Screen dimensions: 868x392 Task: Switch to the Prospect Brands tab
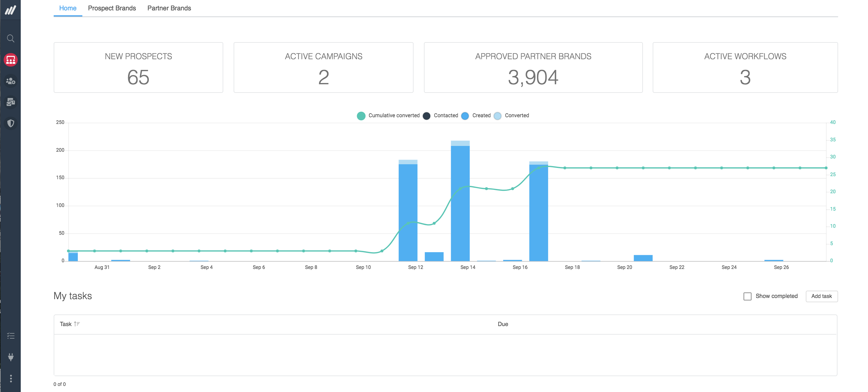tap(112, 8)
